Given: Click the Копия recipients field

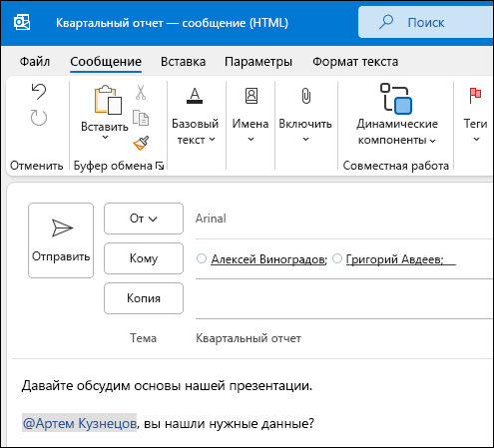Looking at the screenshot, I should tap(343, 298).
